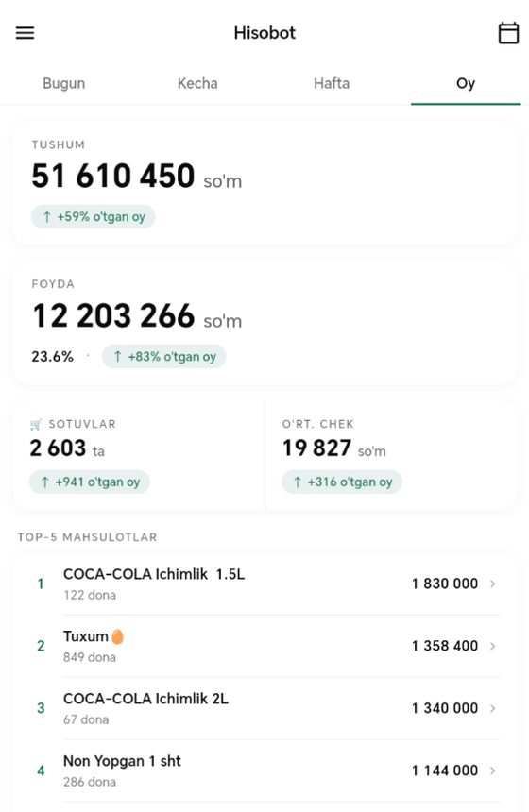Tap the +59% o'tgan oy badge
The width and height of the screenshot is (529, 812).
coord(94,216)
